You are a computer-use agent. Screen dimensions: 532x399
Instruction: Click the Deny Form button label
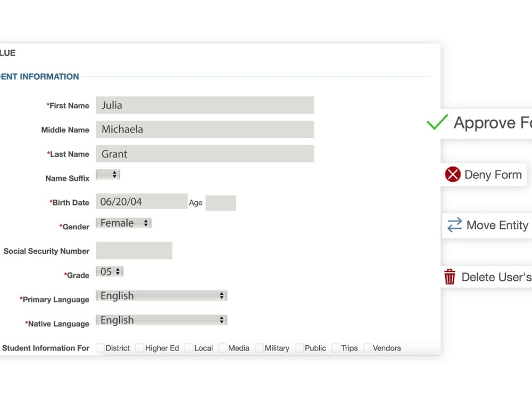[493, 174]
